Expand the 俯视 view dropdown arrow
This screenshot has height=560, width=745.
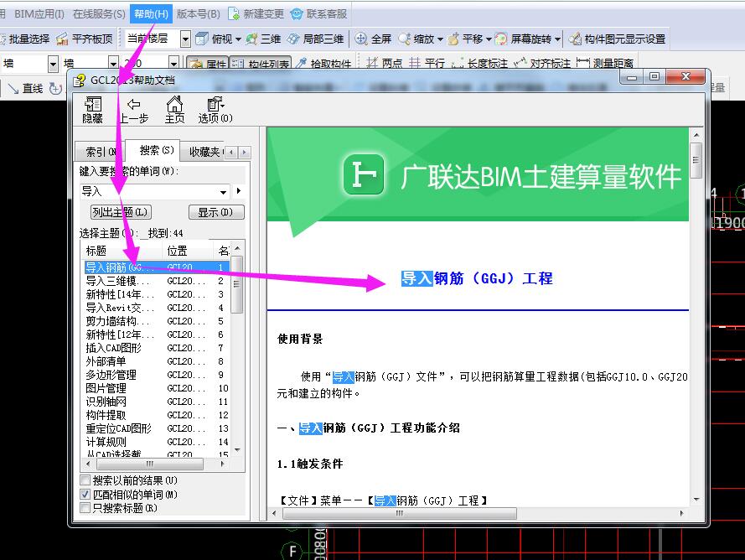click(x=238, y=39)
